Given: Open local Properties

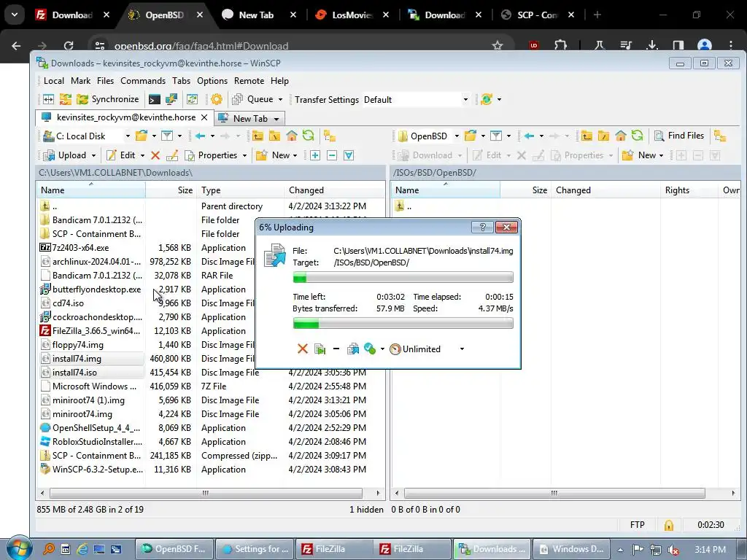Looking at the screenshot, I should tap(211, 155).
